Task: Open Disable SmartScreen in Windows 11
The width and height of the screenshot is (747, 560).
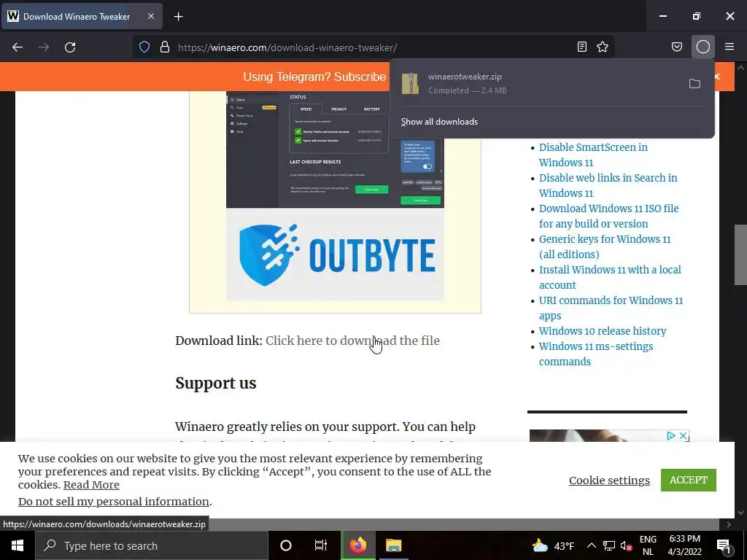Action: click(x=593, y=155)
